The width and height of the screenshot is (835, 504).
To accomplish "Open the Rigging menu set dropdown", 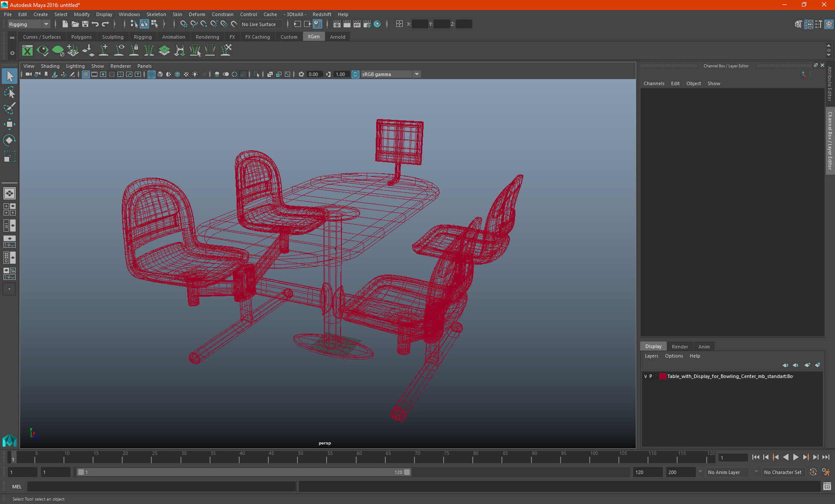I will [29, 24].
